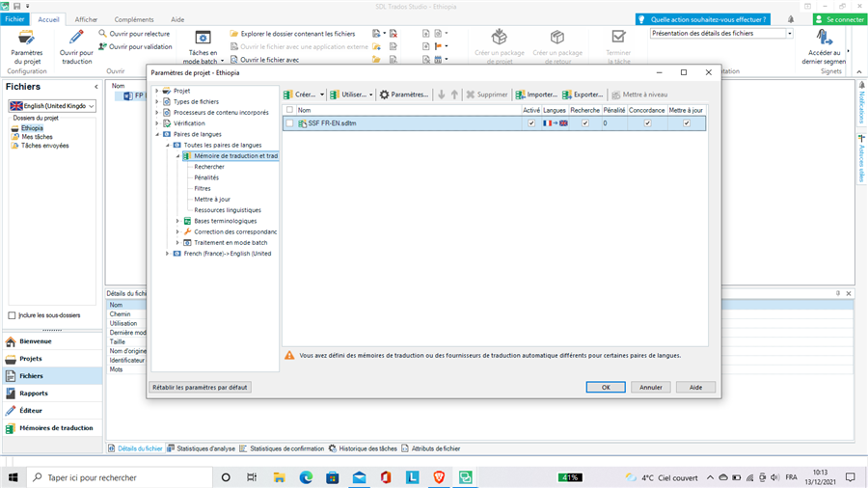Click Importer... in the dialog toolbar
Viewport: 868px width, 488px height.
[x=536, y=95]
